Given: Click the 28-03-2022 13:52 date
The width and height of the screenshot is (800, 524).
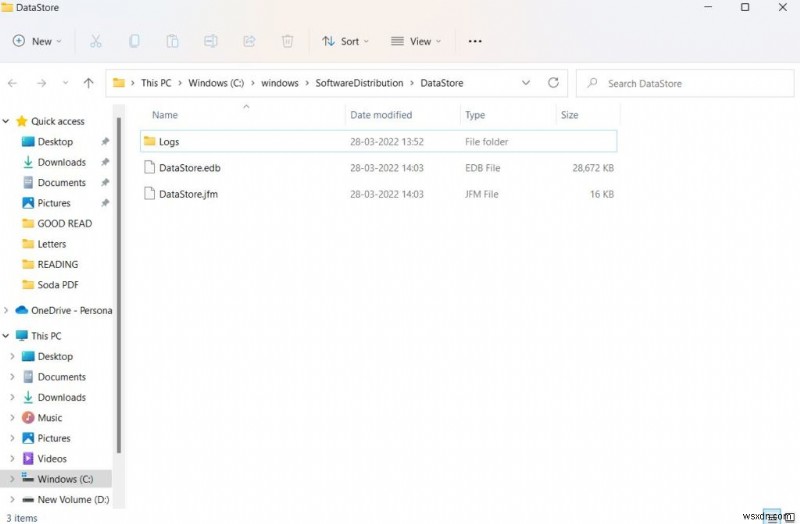Looking at the screenshot, I should 387,142.
